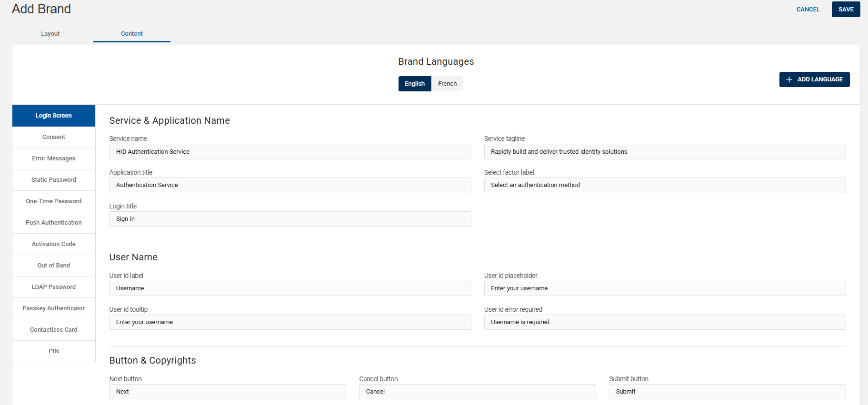This screenshot has height=405, width=868.
Task: Click the Cancel link at top
Action: (x=808, y=10)
